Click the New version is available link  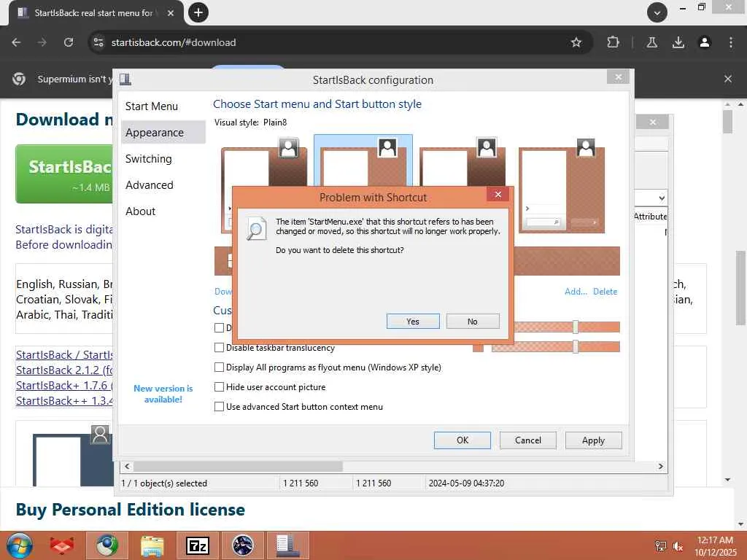point(163,394)
